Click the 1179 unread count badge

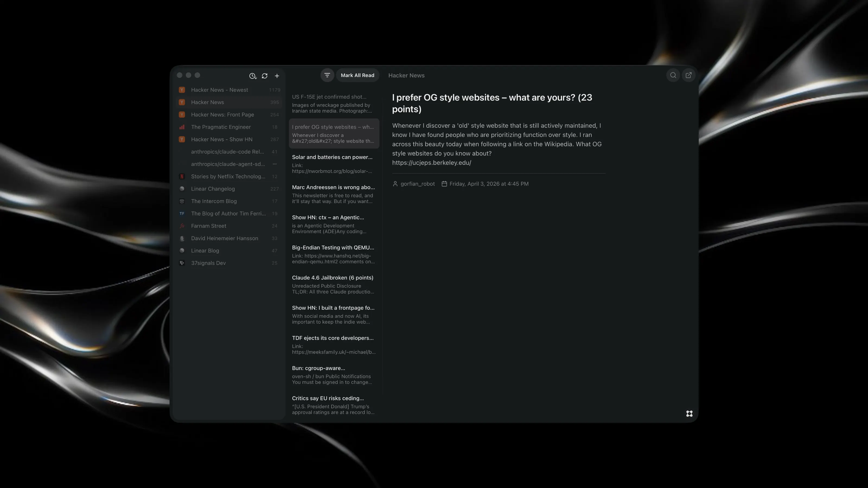pyautogui.click(x=275, y=90)
